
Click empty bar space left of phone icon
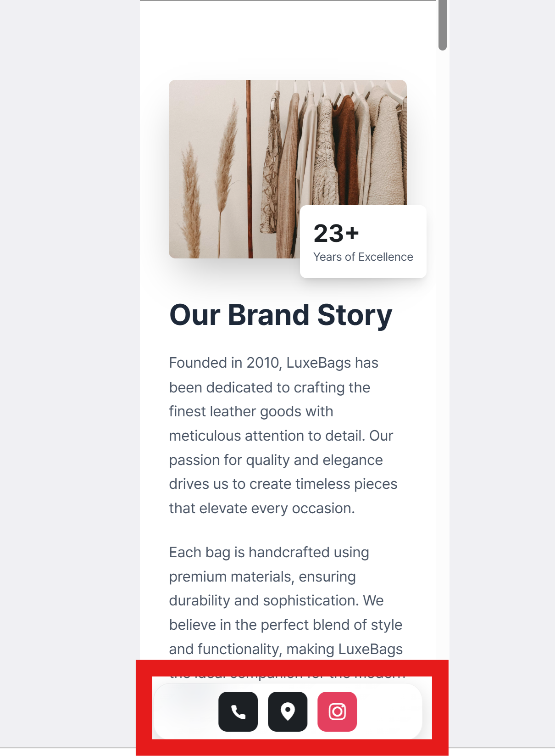(186, 711)
